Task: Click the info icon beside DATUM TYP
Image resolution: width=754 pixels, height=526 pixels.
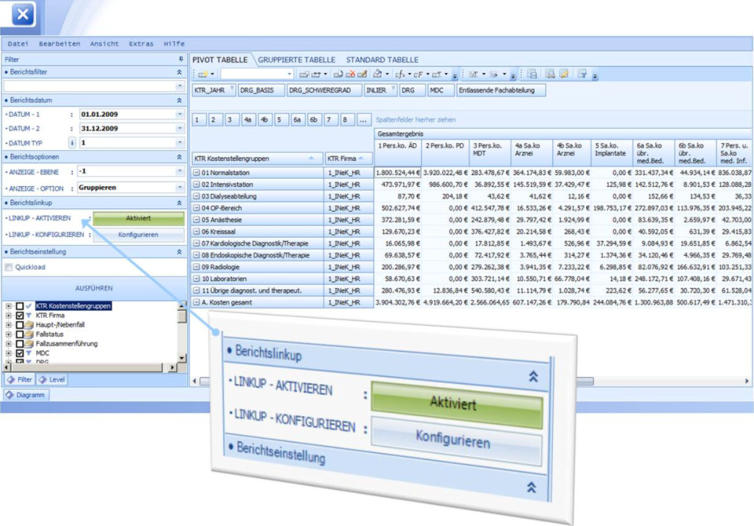Action: 73,143
